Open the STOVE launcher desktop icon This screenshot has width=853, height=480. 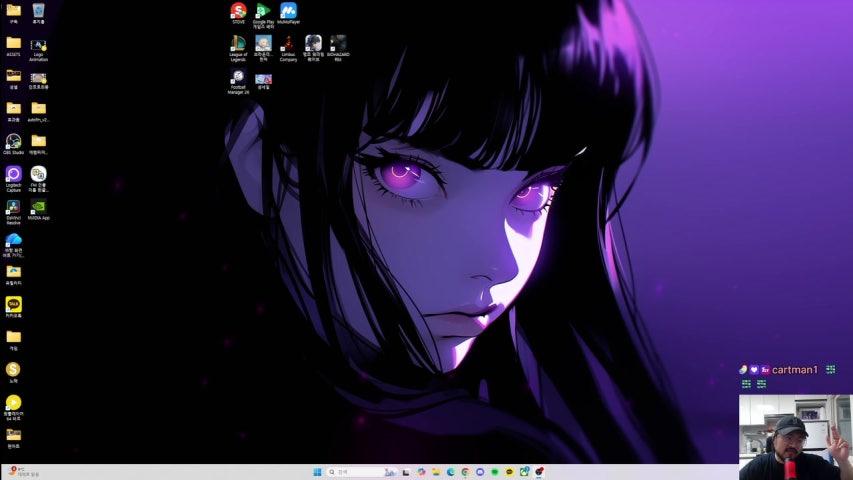tap(238, 11)
